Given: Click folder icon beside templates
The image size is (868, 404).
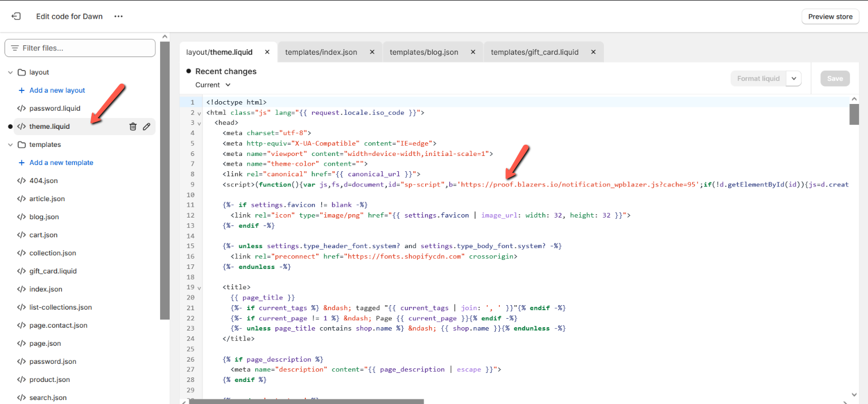Looking at the screenshot, I should point(21,145).
